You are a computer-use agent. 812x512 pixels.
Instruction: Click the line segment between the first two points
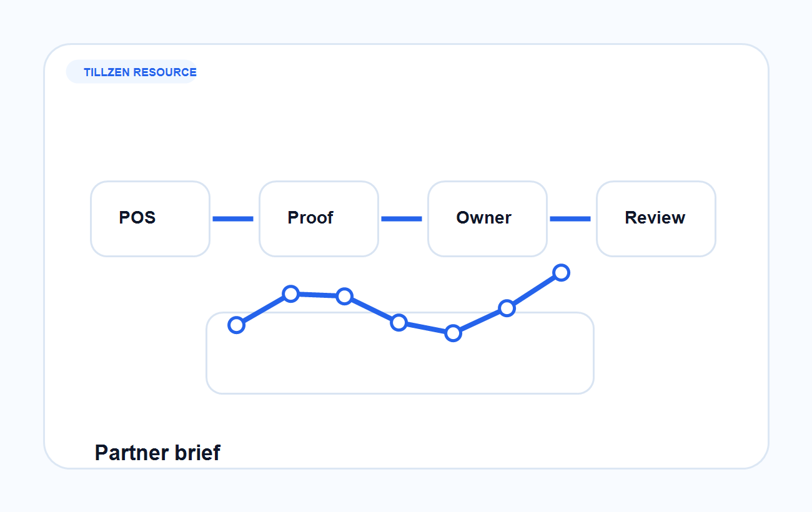pos(263,309)
